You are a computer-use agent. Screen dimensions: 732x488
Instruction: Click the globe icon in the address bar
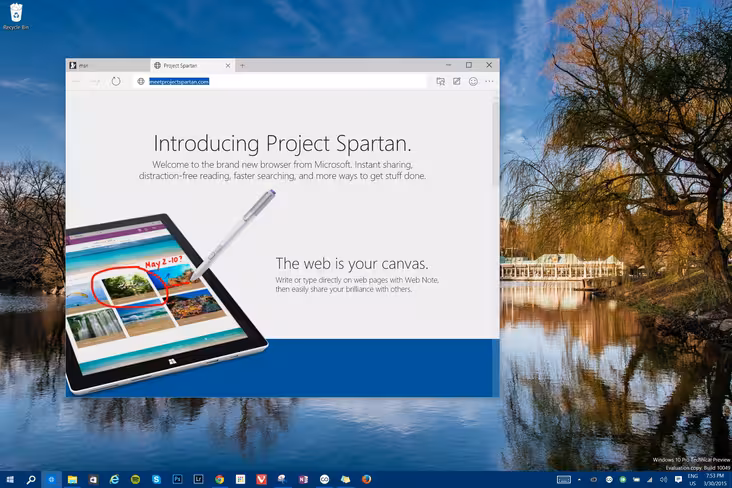coord(141,82)
